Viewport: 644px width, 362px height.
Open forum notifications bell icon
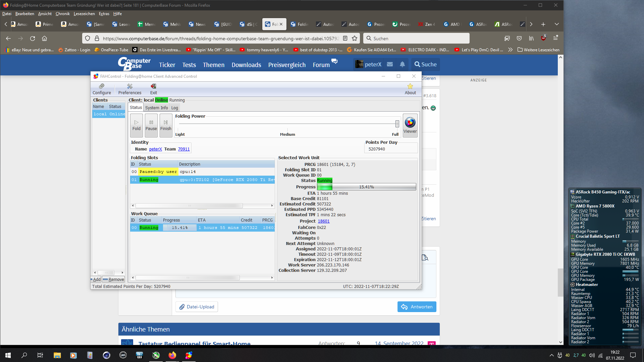[402, 64]
